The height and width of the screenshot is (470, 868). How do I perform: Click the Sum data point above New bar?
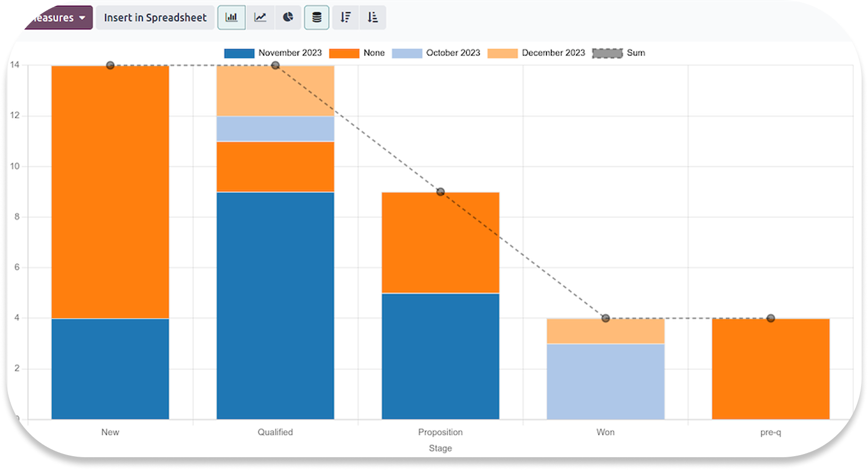110,66
